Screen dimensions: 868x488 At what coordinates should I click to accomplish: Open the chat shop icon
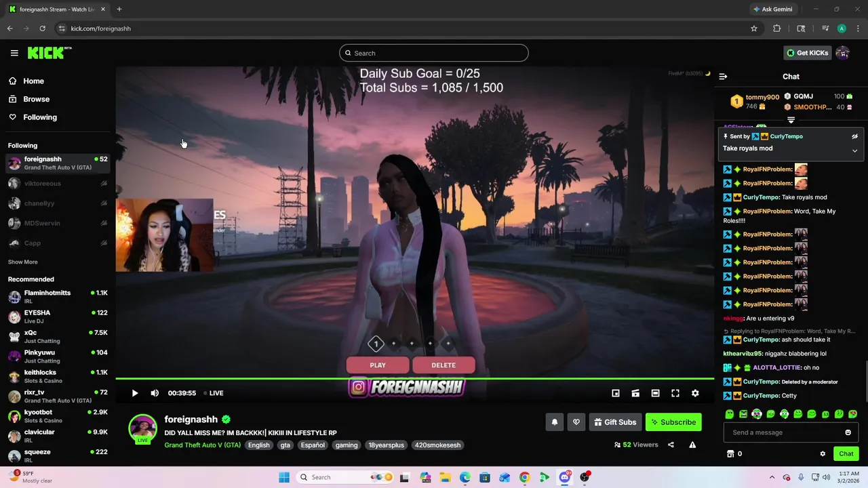click(730, 454)
